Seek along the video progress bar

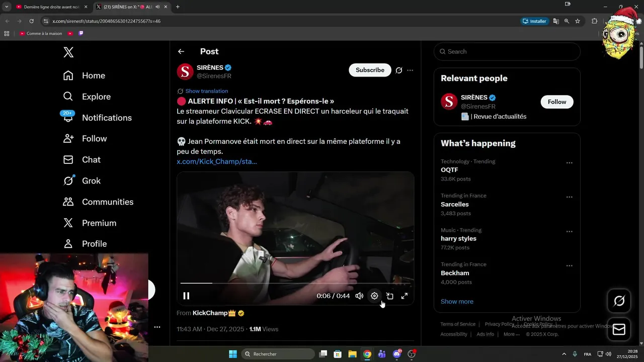pyautogui.click(x=295, y=284)
